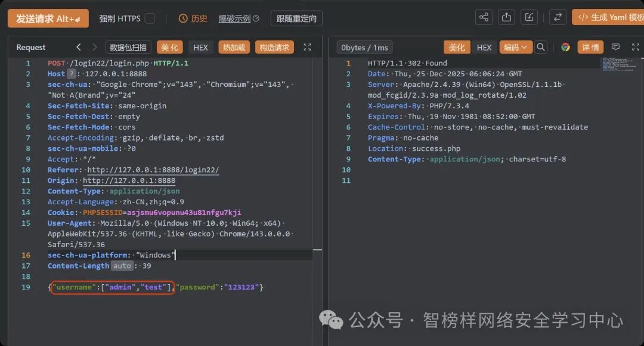Viewport: 644px width, 346px height.
Task: Open the 编码 encoding dropdown
Action: [516, 48]
